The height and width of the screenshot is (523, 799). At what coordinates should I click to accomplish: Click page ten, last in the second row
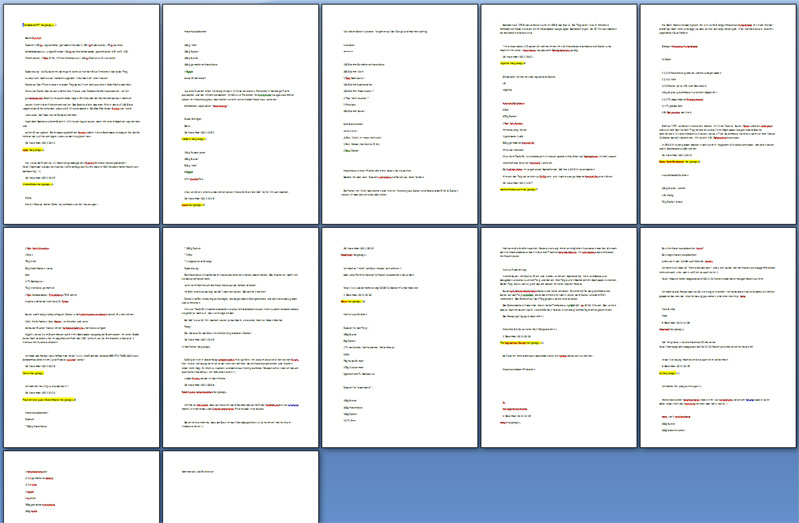(718, 337)
